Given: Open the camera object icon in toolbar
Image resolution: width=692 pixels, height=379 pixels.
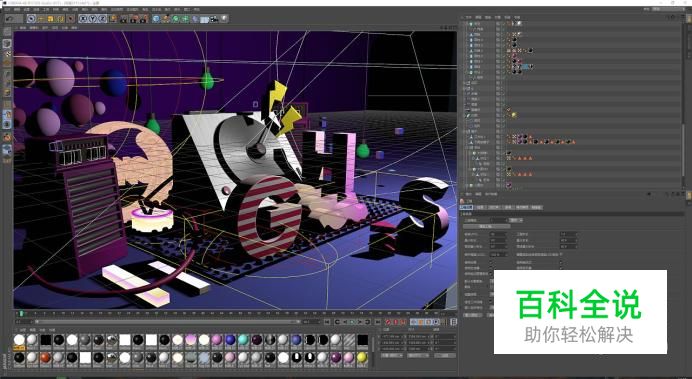Looking at the screenshot, I should pos(214,19).
